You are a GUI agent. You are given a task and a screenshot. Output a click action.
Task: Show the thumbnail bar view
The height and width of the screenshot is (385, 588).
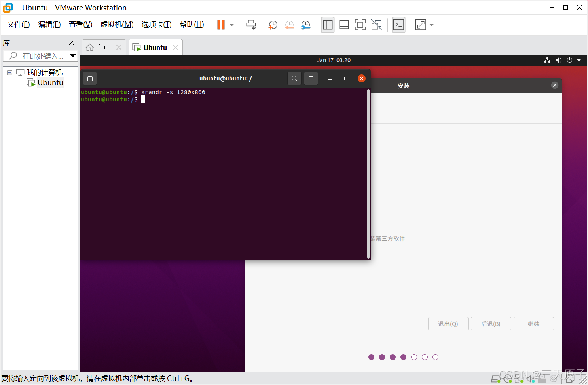point(344,25)
